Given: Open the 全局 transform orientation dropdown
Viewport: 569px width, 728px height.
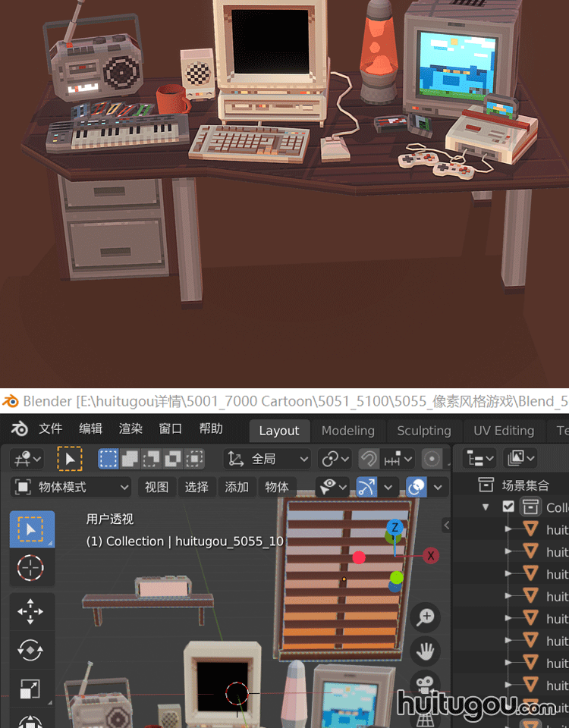Looking at the screenshot, I should pos(268,460).
